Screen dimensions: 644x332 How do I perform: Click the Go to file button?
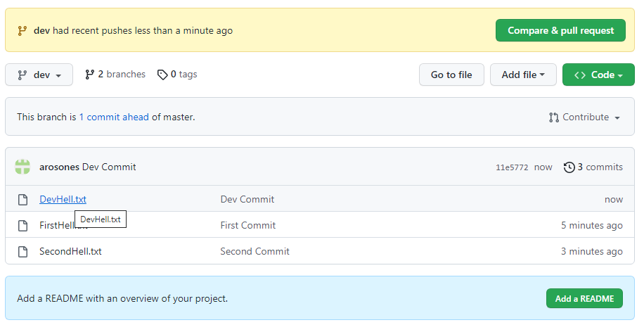tap(451, 75)
